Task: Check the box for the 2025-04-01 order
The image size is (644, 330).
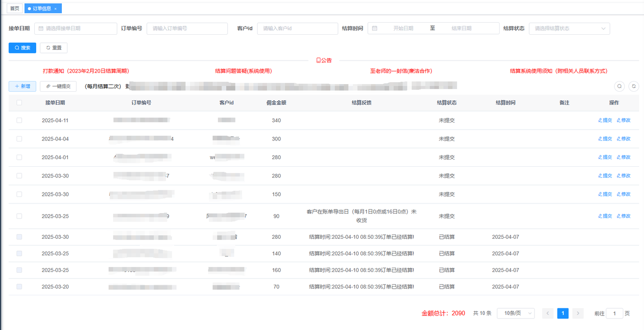Action: coord(19,157)
